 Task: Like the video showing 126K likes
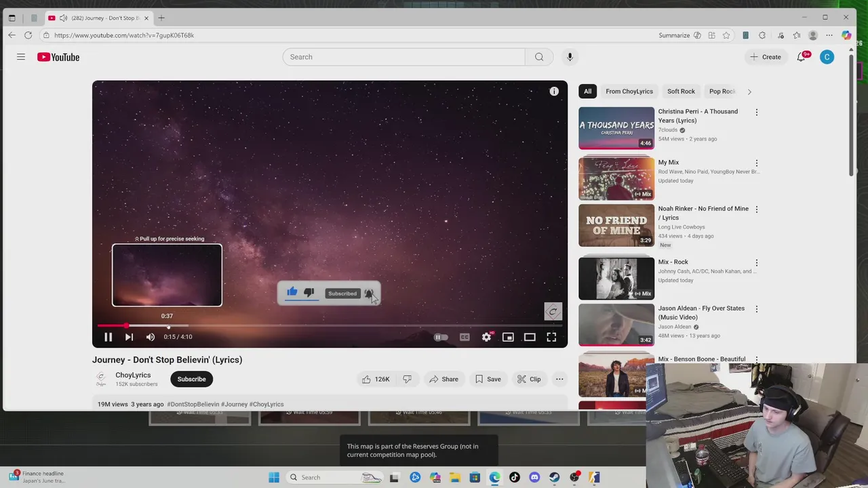click(376, 379)
